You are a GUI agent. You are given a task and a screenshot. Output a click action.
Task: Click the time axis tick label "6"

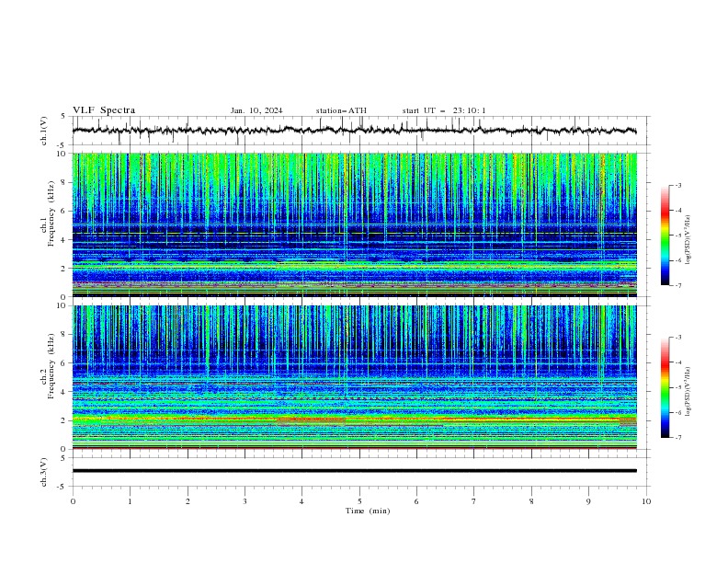click(x=416, y=501)
